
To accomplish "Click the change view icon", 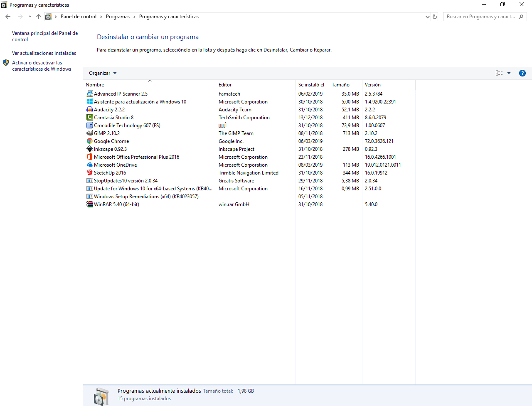I will 499,73.
